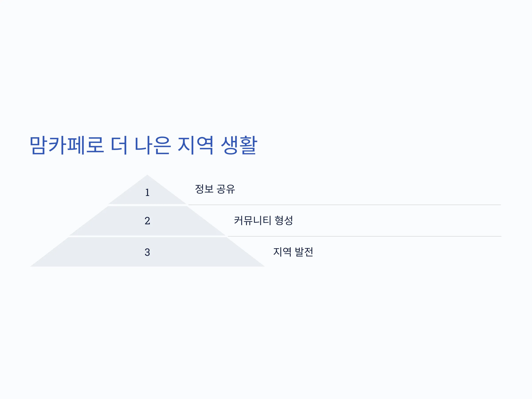
Task: Click the word 지역 in the title
Action: pos(196,145)
